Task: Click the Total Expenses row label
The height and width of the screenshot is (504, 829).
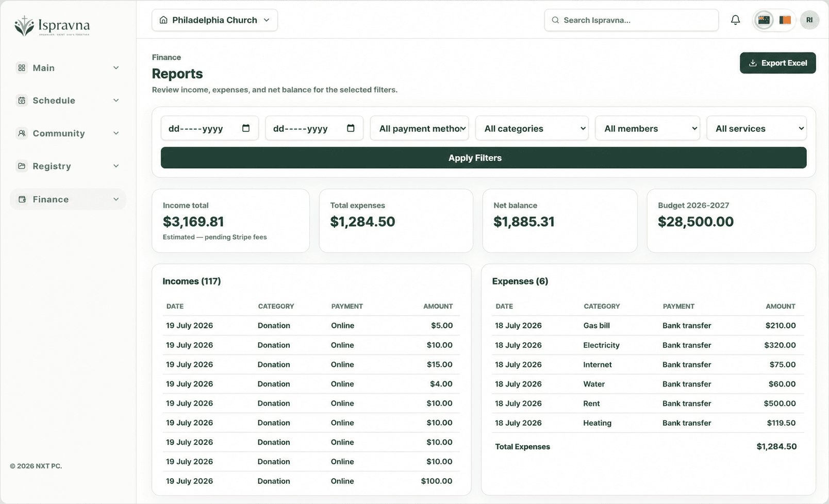Action: [522, 447]
